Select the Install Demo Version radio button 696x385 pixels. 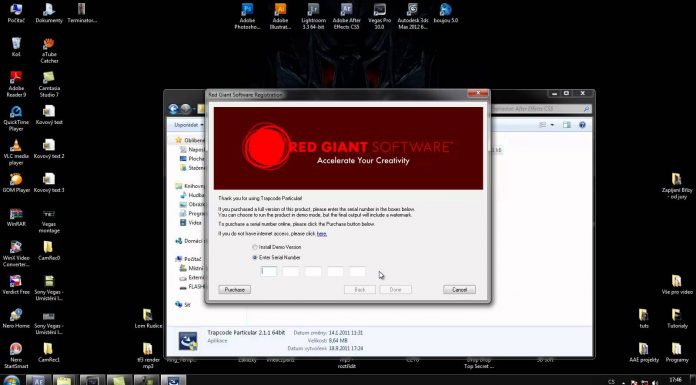pyautogui.click(x=255, y=247)
